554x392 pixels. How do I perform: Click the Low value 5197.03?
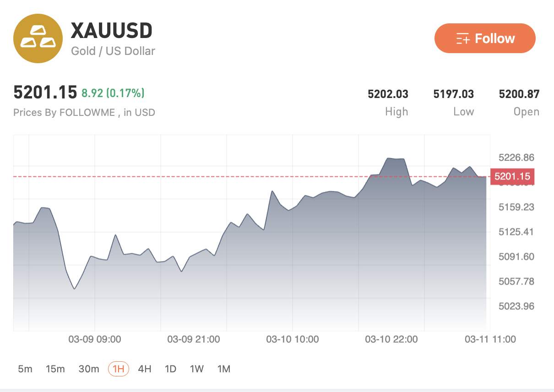[455, 94]
